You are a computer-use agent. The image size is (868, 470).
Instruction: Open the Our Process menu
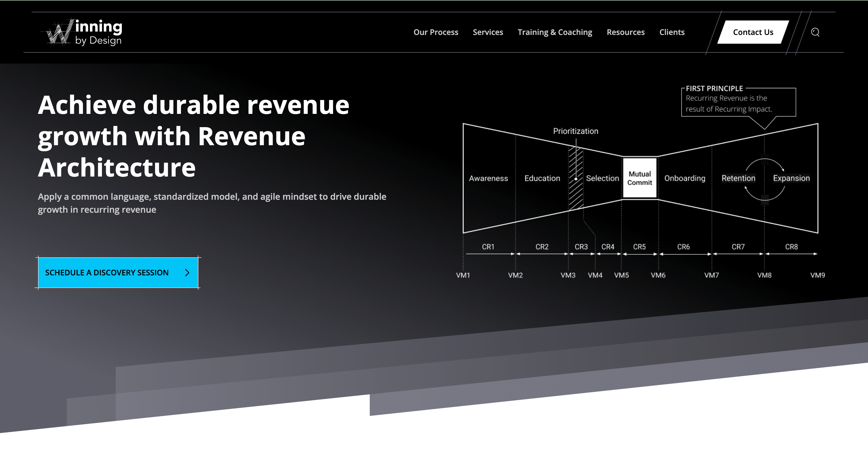pyautogui.click(x=436, y=32)
